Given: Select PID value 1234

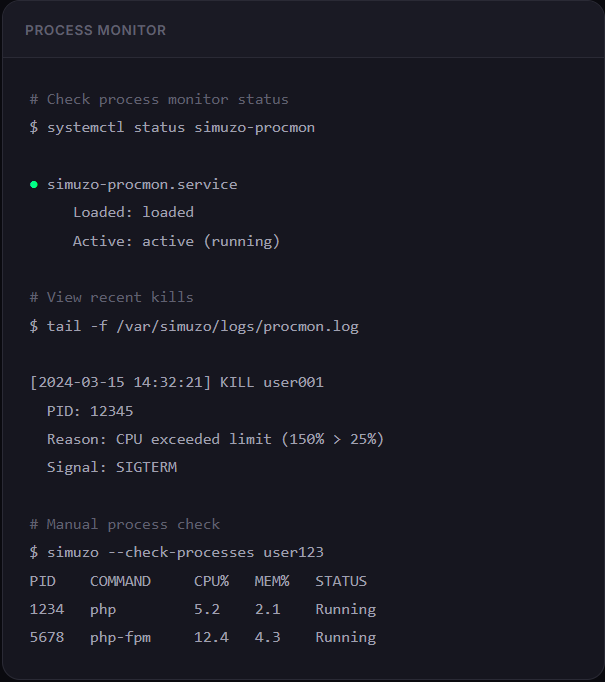Looking at the screenshot, I should coord(47,609).
